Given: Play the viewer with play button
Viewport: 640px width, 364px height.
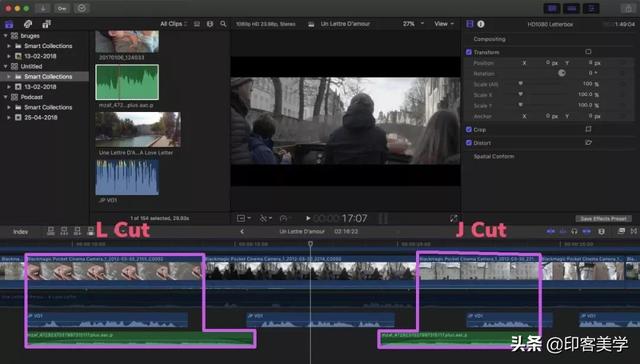Looking at the screenshot, I should [308, 218].
